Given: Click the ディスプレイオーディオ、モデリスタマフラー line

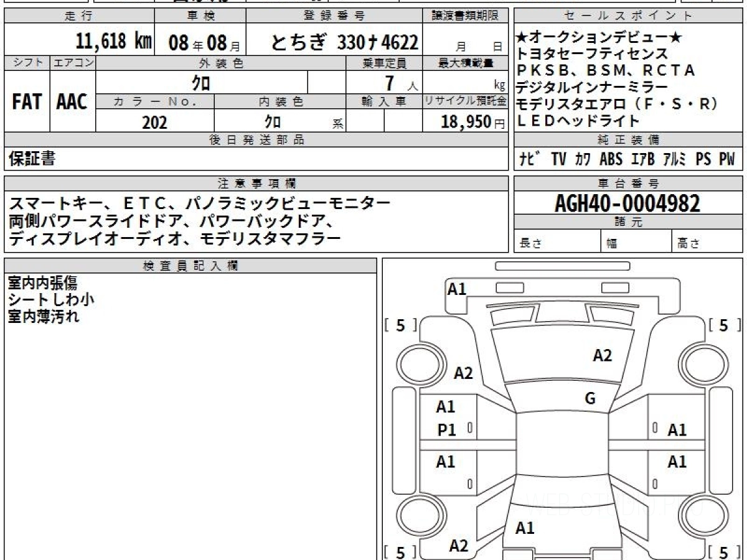Looking at the screenshot, I should pos(175,238).
